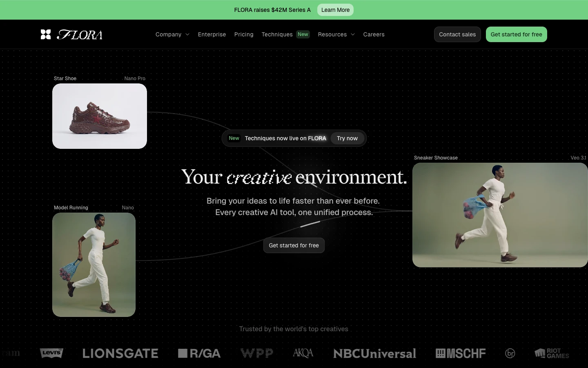Viewport: 588px width, 368px height.
Task: Expand the Company dropdown
Action: pos(172,34)
